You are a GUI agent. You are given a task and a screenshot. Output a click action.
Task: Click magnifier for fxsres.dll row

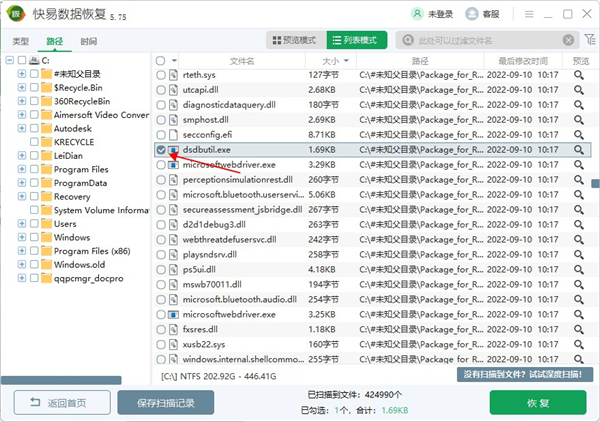pyautogui.click(x=579, y=329)
